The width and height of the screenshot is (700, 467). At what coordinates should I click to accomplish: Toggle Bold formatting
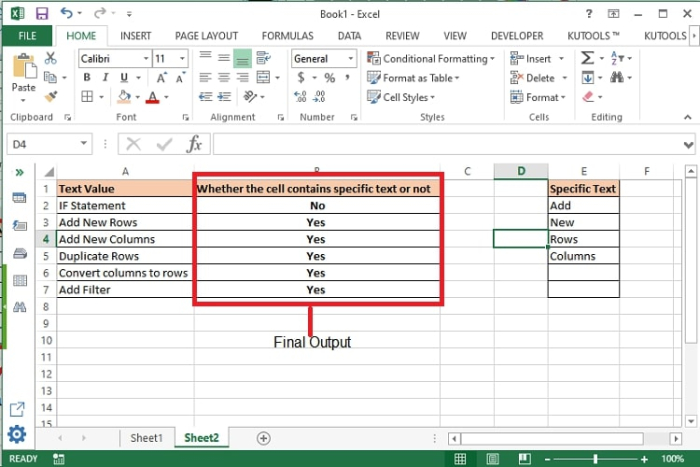pos(87,78)
